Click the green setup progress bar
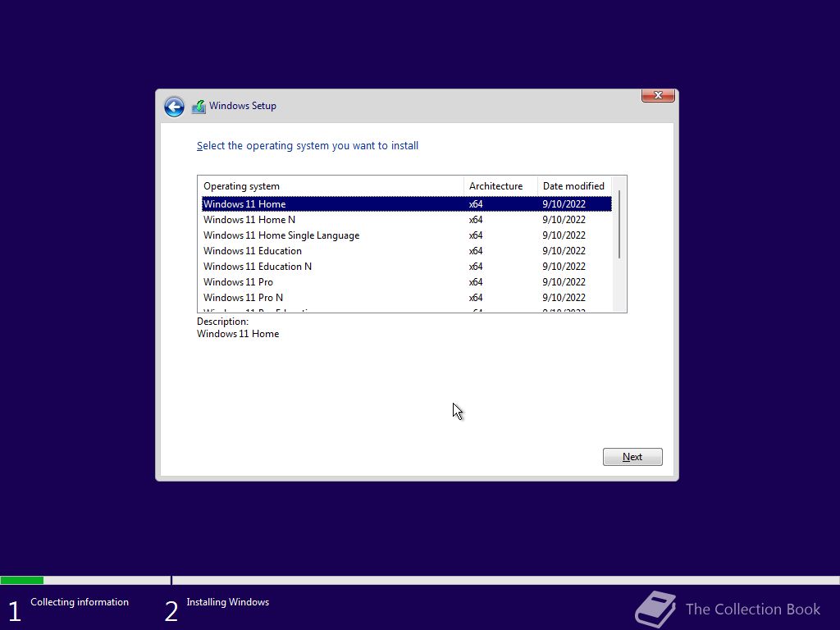The image size is (840, 630). pos(22,580)
